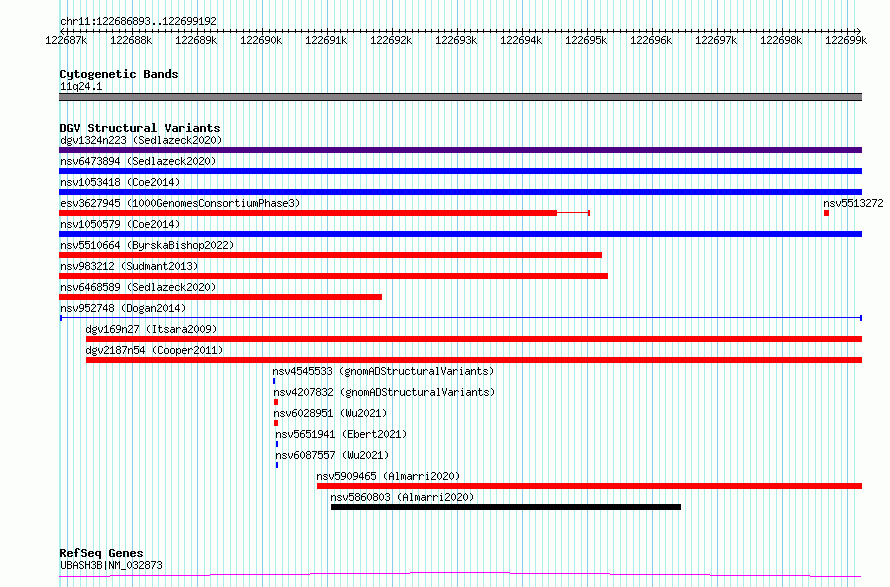890x587 pixels.
Task: Click the red nsv983212 variant bar
Action: tap(333, 276)
